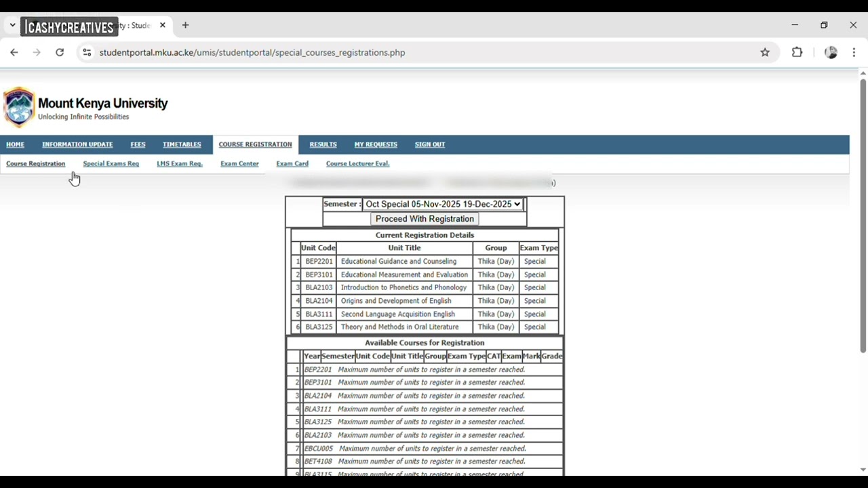The image size is (868, 488).
Task: Open a new browser tab with plus
Action: click(185, 25)
